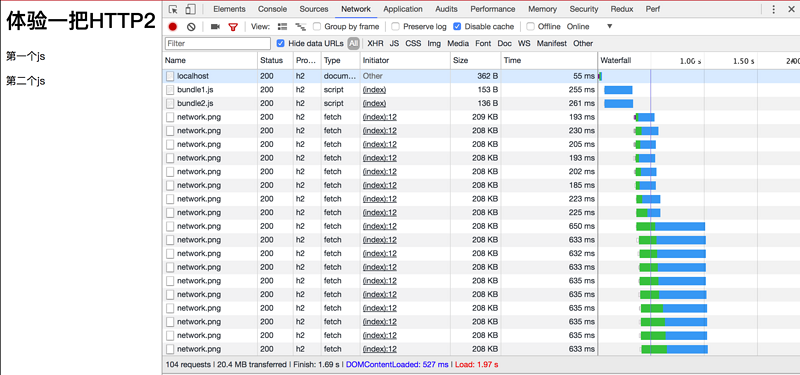Click the red record network log button
This screenshot has height=375, width=800.
pos(173,27)
